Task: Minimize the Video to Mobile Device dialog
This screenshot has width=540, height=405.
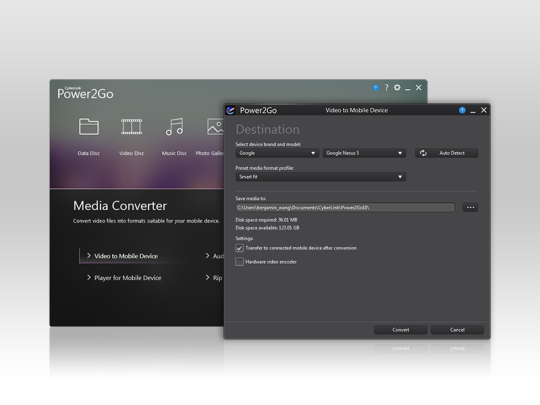Action: pos(473,112)
